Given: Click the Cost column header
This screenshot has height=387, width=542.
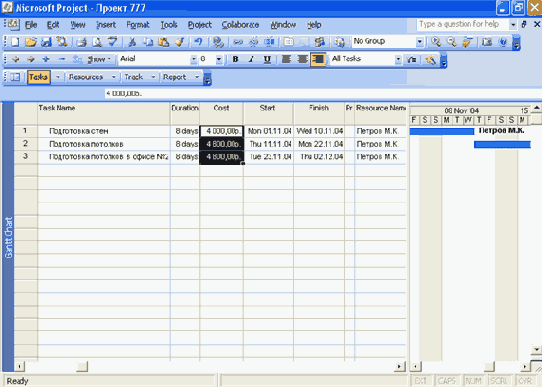Looking at the screenshot, I should [221, 114].
